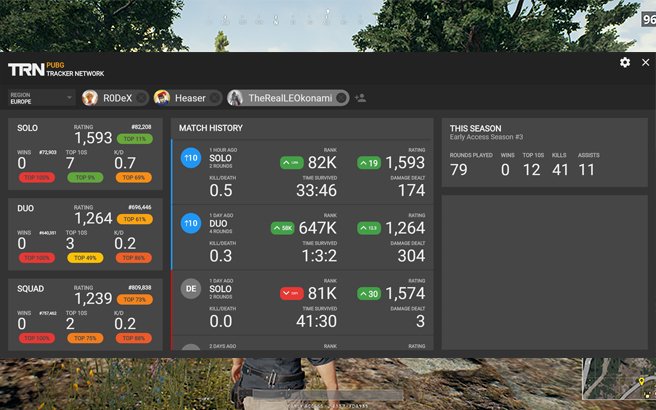Click the TOP 73% squad rating badge
This screenshot has height=410, width=656.
pos(135,299)
